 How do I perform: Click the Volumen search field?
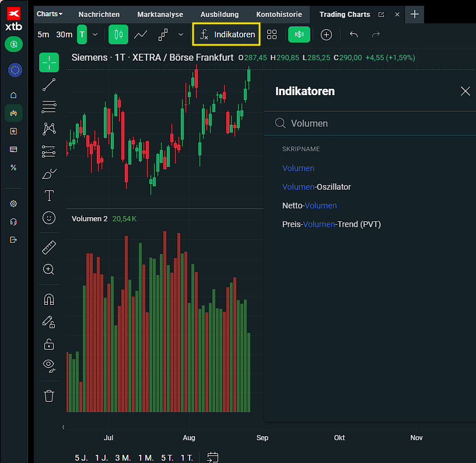pos(370,123)
